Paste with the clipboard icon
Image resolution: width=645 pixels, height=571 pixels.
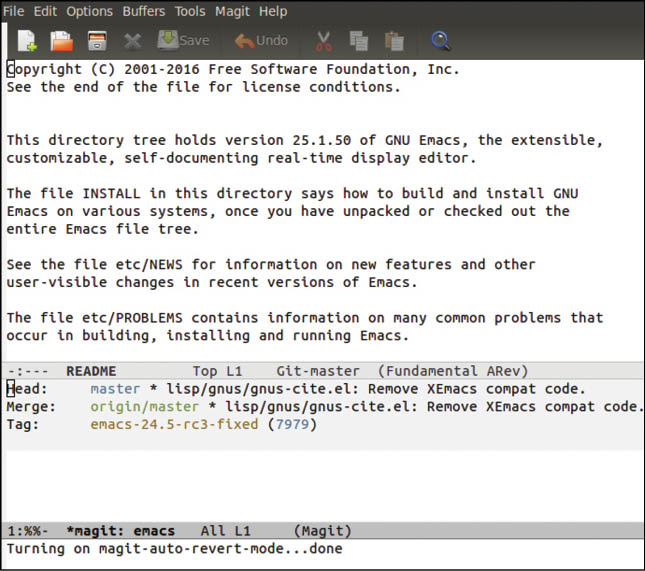(394, 41)
